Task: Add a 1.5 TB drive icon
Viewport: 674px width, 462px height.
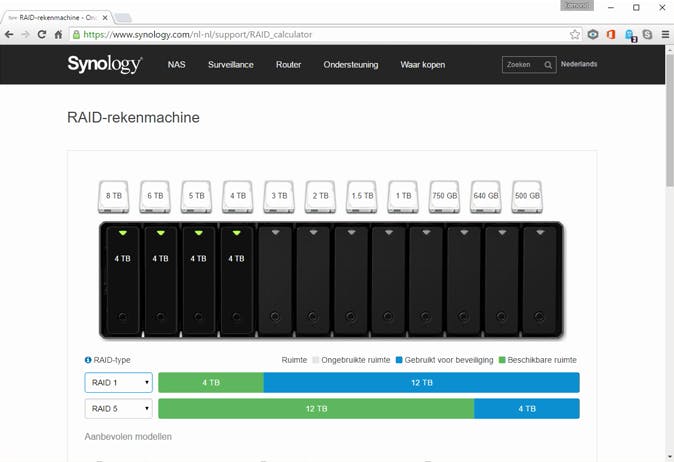Action: click(x=362, y=196)
